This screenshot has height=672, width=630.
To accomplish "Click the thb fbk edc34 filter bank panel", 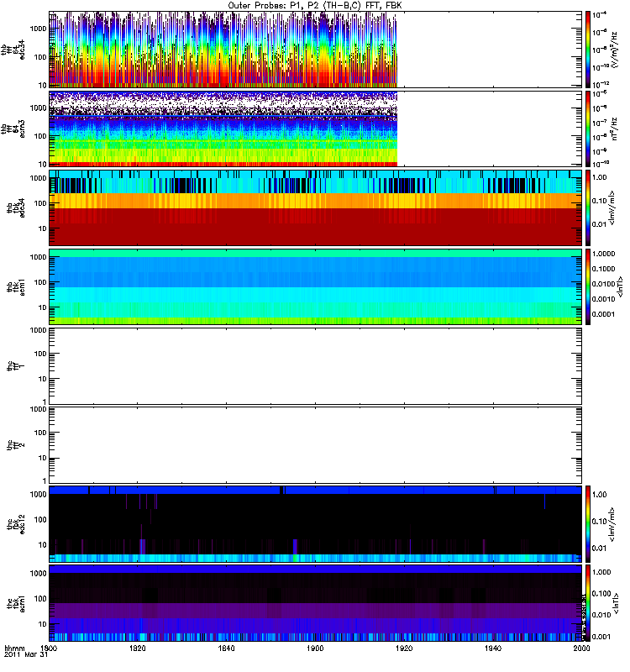I will click(x=316, y=207).
